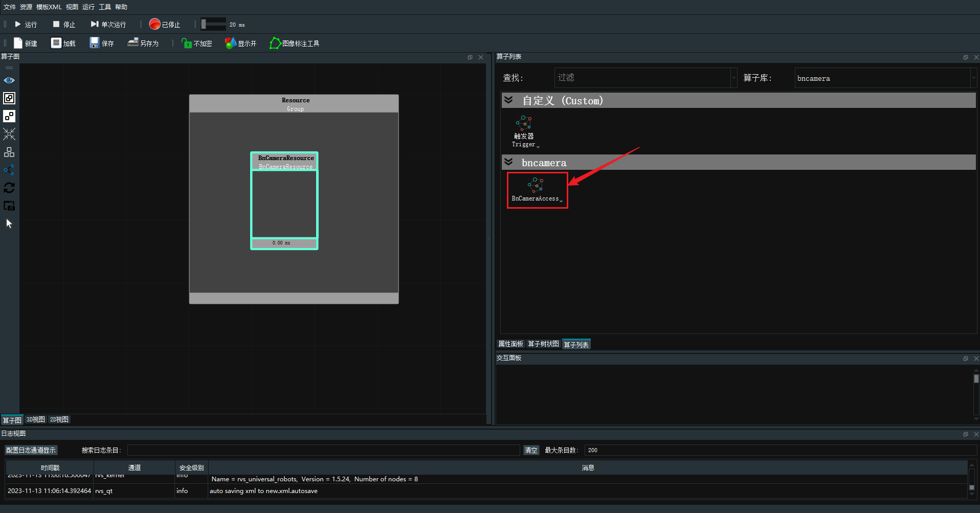Click the BnCameraAccess operator icon
The height and width of the screenshot is (513, 980).
coord(536,185)
